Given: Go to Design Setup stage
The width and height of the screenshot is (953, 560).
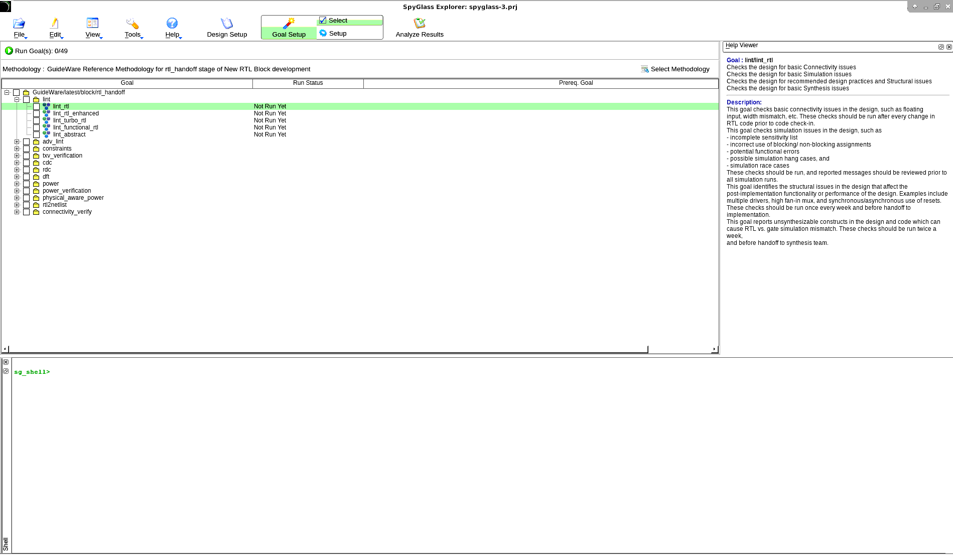Looking at the screenshot, I should (x=227, y=28).
